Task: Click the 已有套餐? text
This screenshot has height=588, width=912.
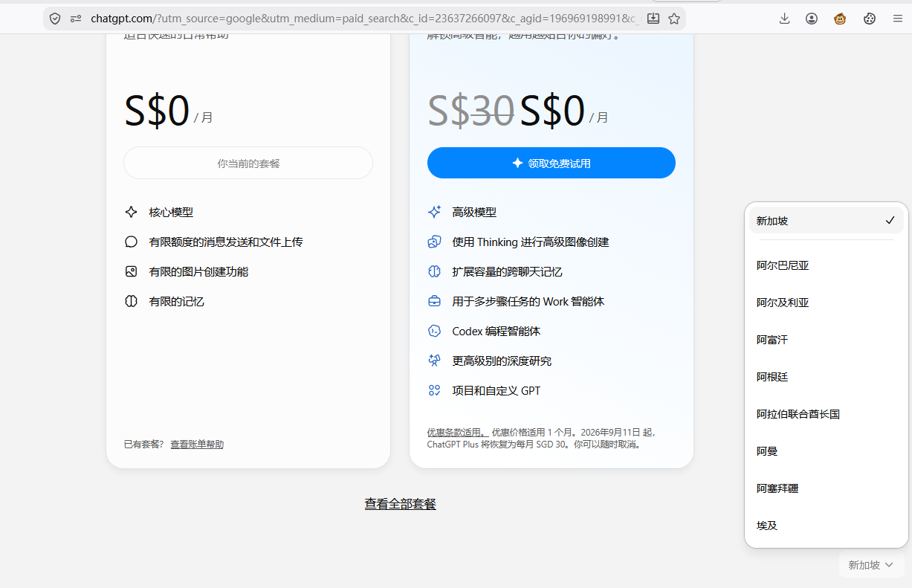Action: point(143,445)
